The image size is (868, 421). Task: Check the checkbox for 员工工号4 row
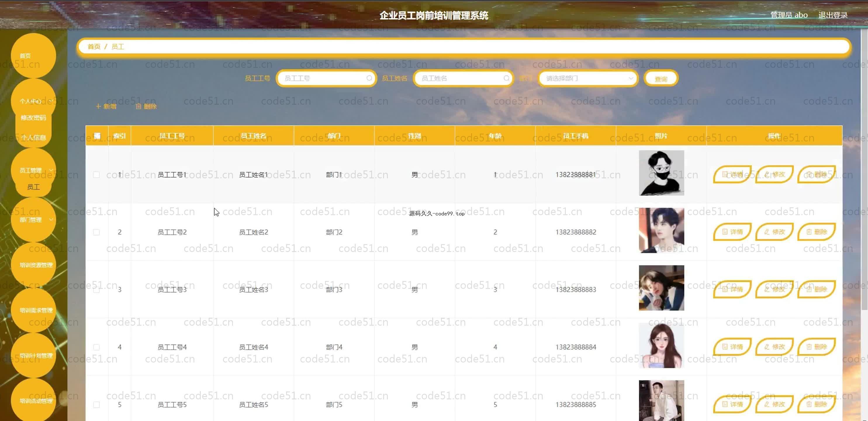[x=96, y=347]
